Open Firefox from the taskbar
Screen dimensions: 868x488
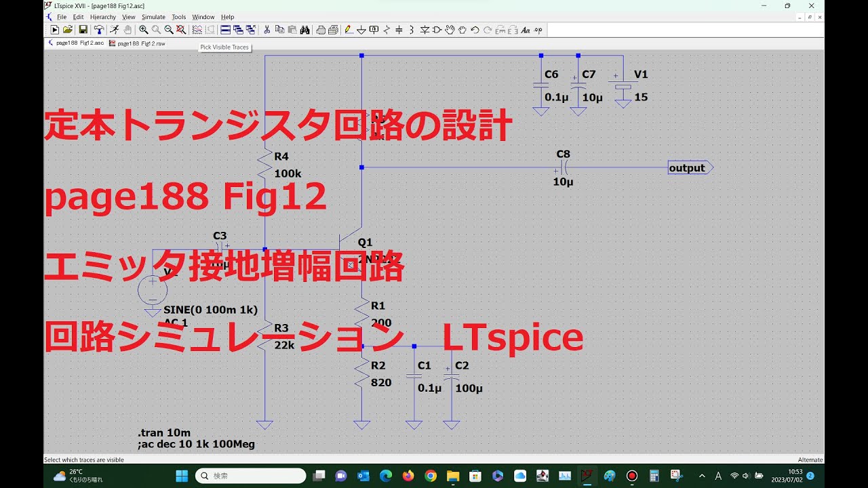click(408, 476)
